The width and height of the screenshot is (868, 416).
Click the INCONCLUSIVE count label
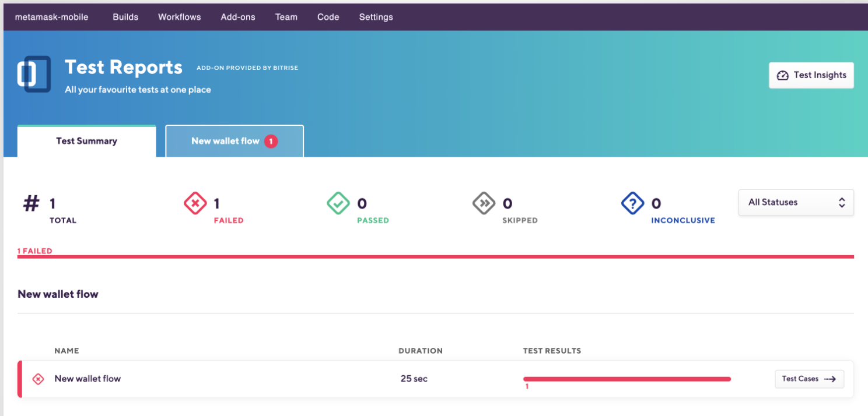coord(683,221)
